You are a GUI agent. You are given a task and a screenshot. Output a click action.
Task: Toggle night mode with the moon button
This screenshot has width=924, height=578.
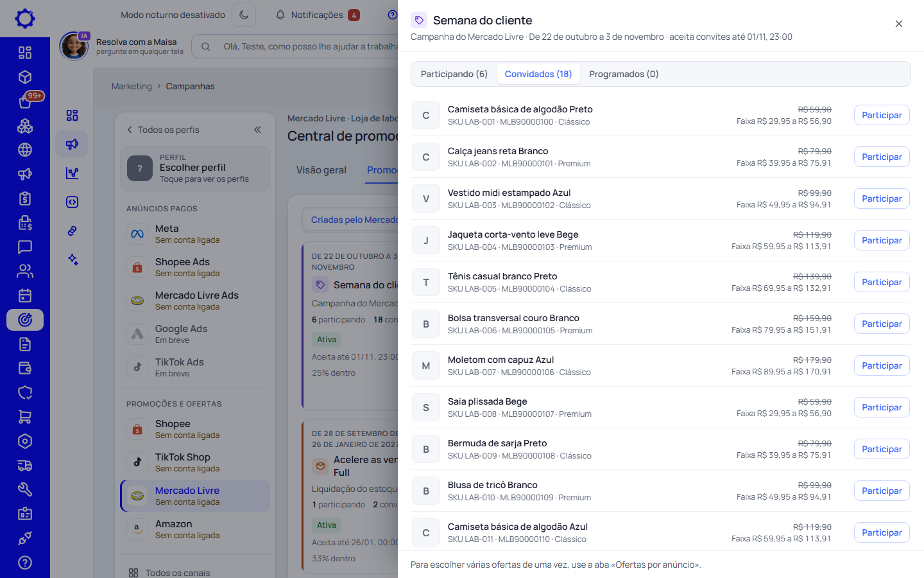pos(244,15)
